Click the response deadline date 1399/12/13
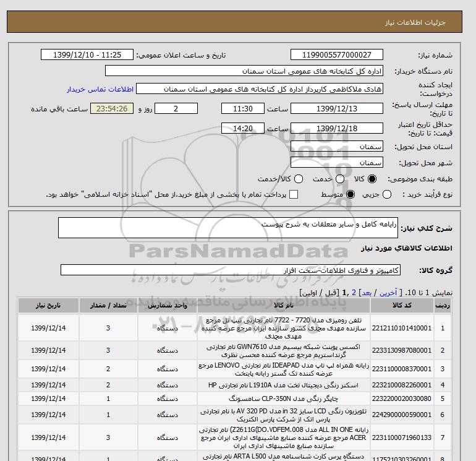This screenshot has height=461, width=476. coord(337,108)
